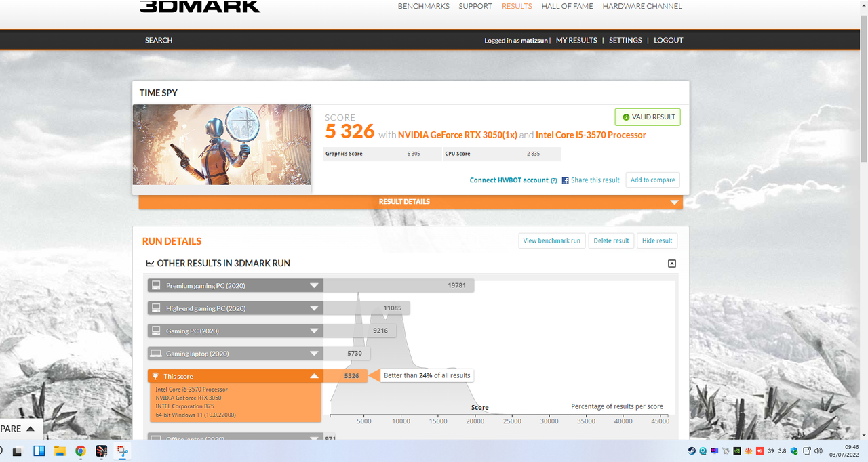Click the Delete result button

click(x=611, y=240)
